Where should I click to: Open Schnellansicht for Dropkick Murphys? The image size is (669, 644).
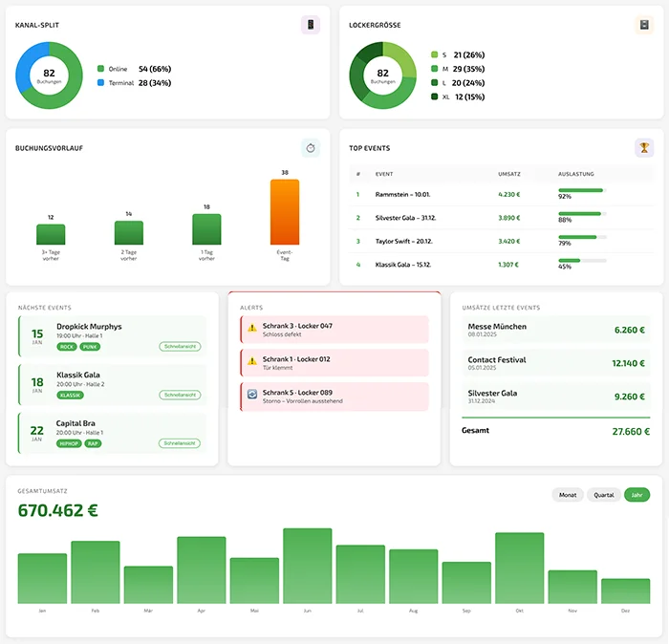pyautogui.click(x=180, y=346)
